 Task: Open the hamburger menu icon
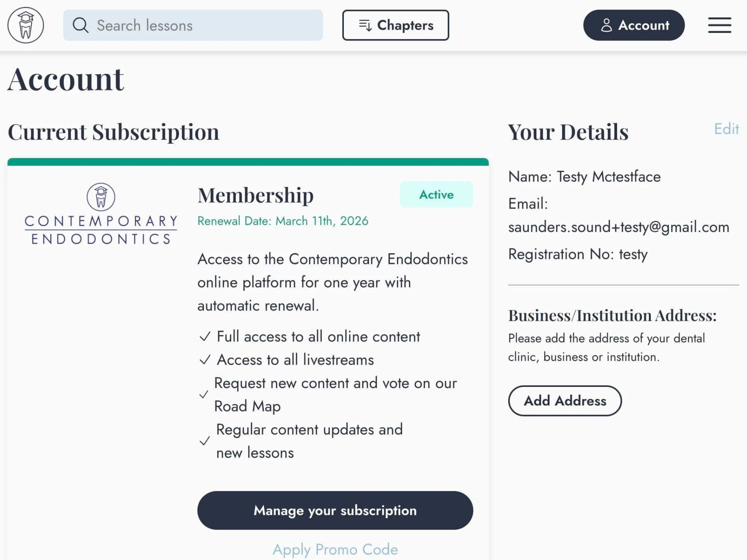click(719, 25)
